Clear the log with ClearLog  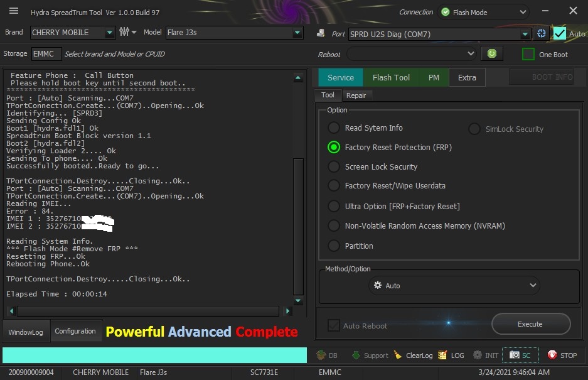coord(414,356)
